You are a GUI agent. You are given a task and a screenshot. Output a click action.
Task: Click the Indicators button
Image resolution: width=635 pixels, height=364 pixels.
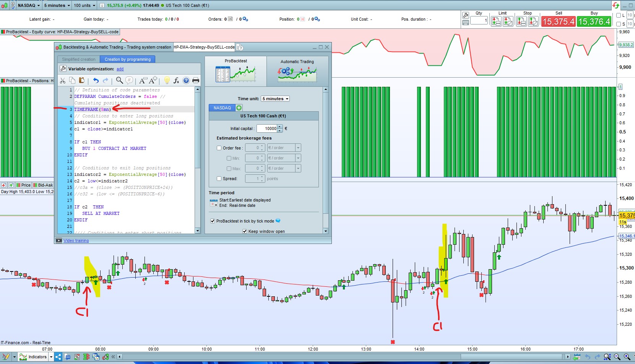[34, 357]
